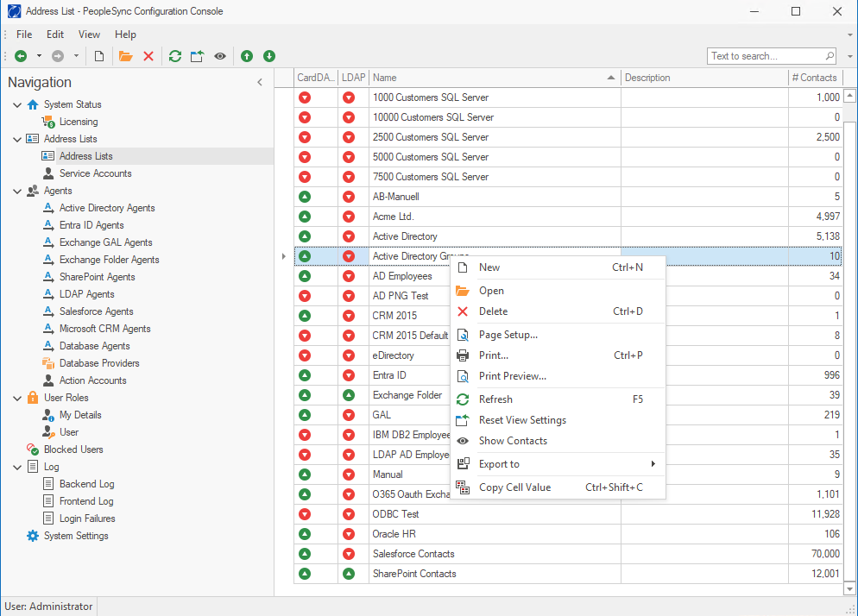Click the Open folder toolbar icon
The width and height of the screenshot is (858, 616).
[126, 56]
